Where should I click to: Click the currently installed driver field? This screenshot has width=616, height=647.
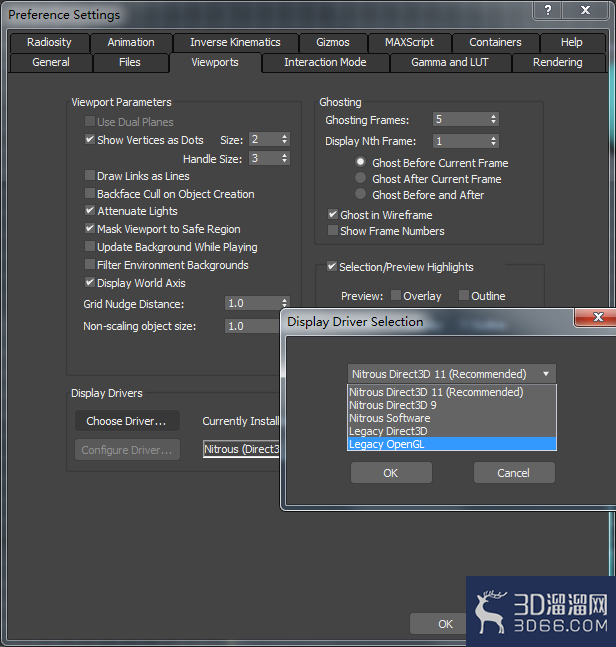241,449
